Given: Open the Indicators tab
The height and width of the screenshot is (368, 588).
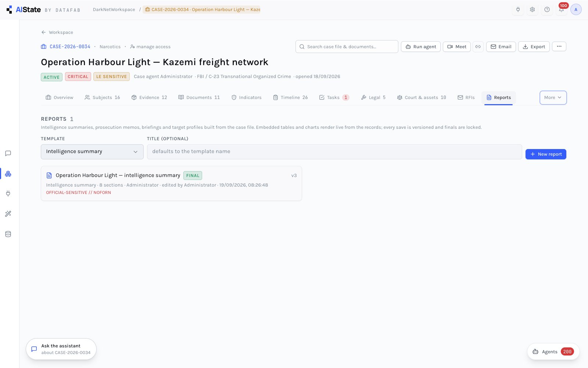Looking at the screenshot, I should click(x=247, y=98).
